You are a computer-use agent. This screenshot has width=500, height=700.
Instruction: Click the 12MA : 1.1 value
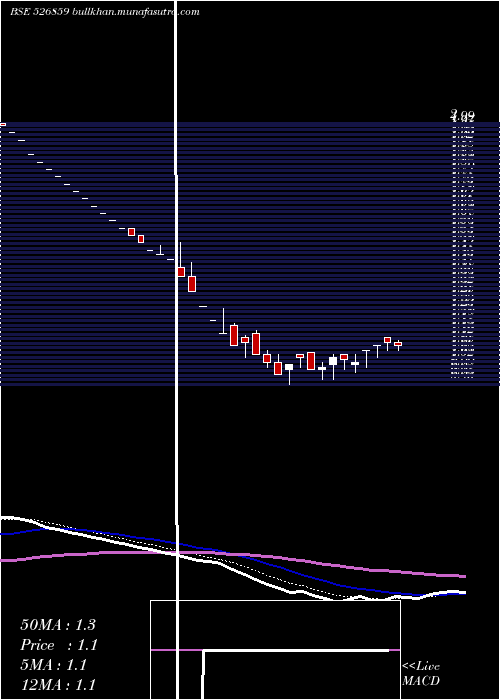point(58,684)
